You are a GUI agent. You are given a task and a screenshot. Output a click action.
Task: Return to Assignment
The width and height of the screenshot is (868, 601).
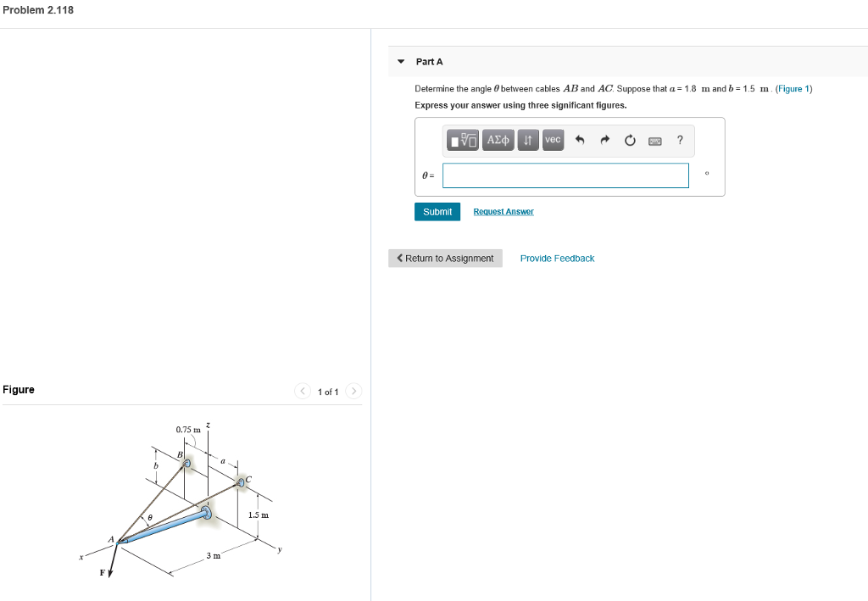446,259
